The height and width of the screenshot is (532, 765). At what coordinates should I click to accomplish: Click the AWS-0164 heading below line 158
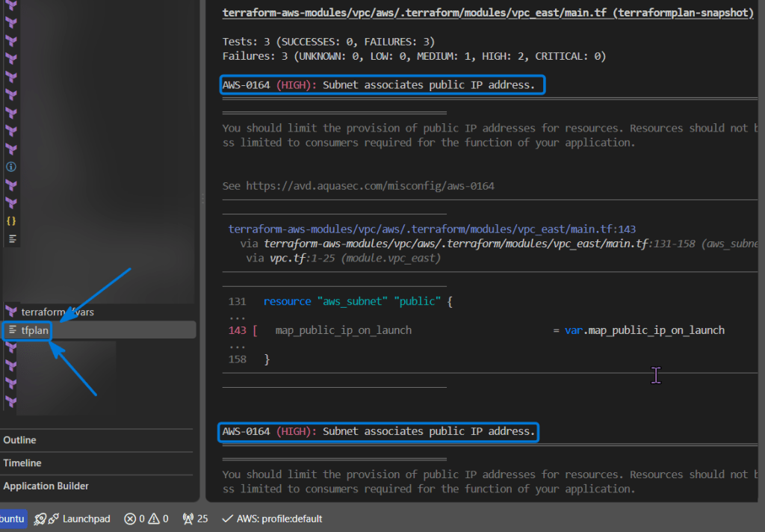tap(378, 431)
